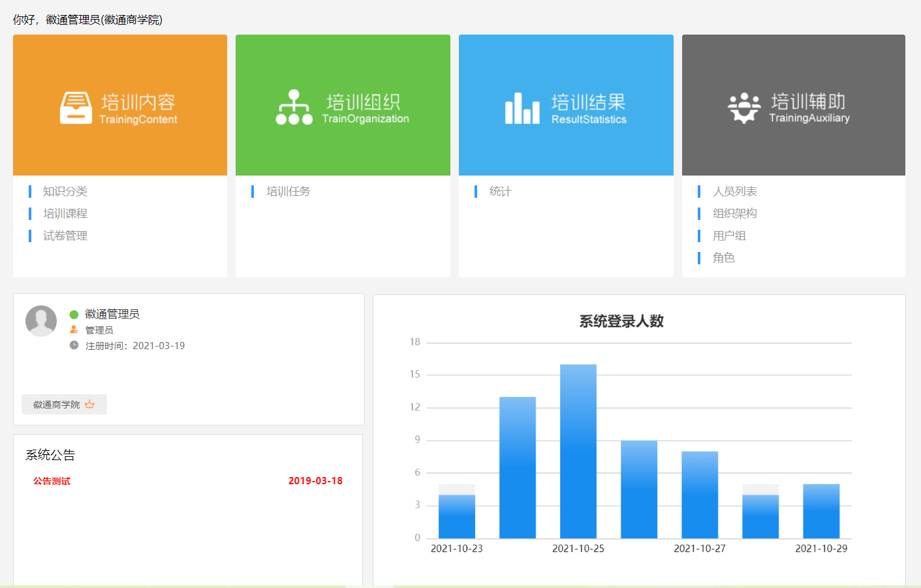Open the 组织架构 entry
This screenshot has width=921, height=588.
[735, 213]
